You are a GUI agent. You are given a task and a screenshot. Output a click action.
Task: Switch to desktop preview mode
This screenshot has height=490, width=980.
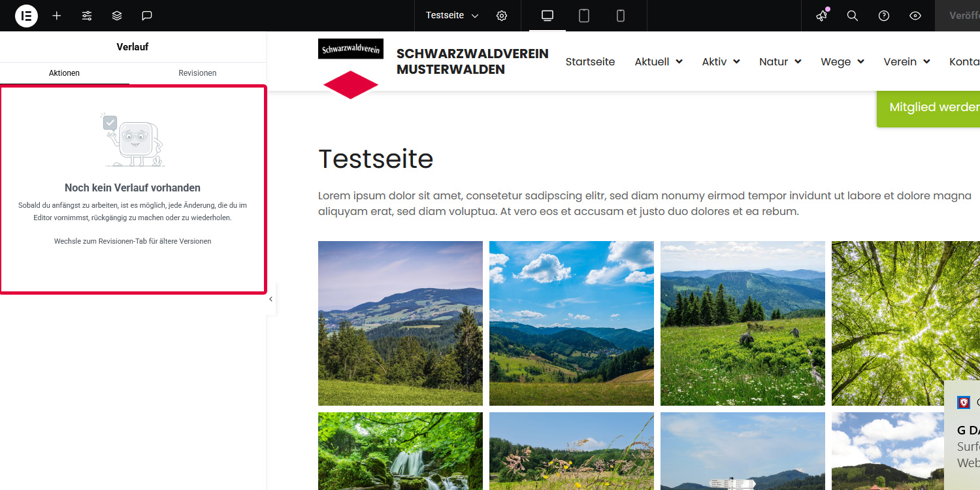click(547, 16)
